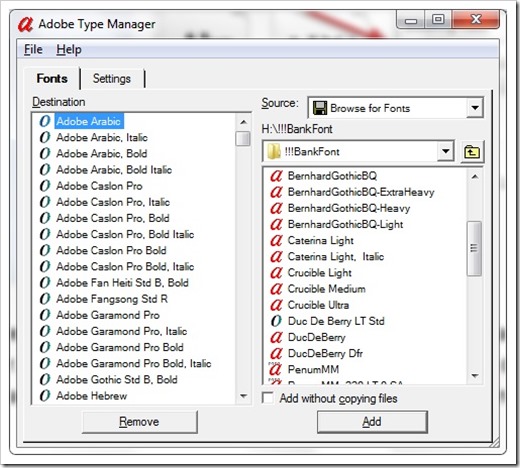Click the icon next to Caterina Light, Italic
Screen dimensions: 520x468
tap(276, 256)
